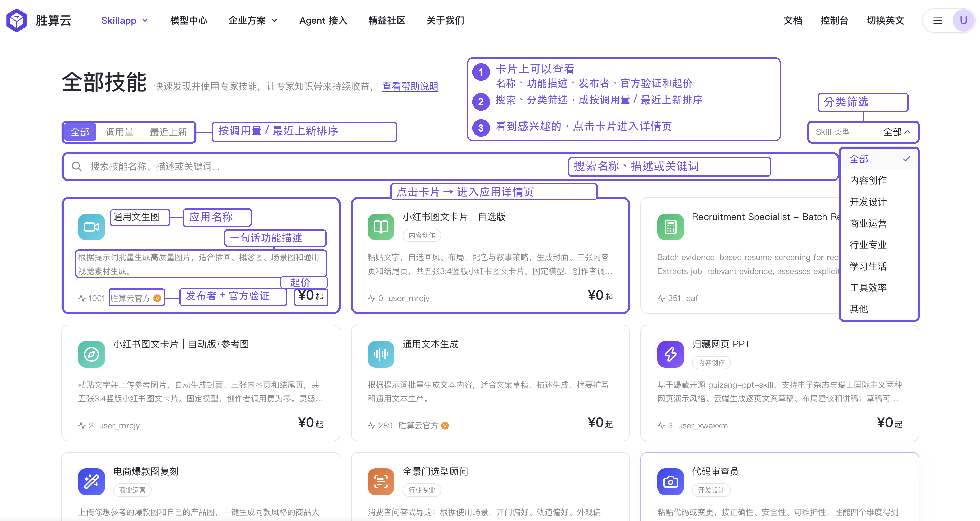Click the Recruitment Specialist calculator icon
This screenshot has height=521, width=980.
(x=670, y=227)
